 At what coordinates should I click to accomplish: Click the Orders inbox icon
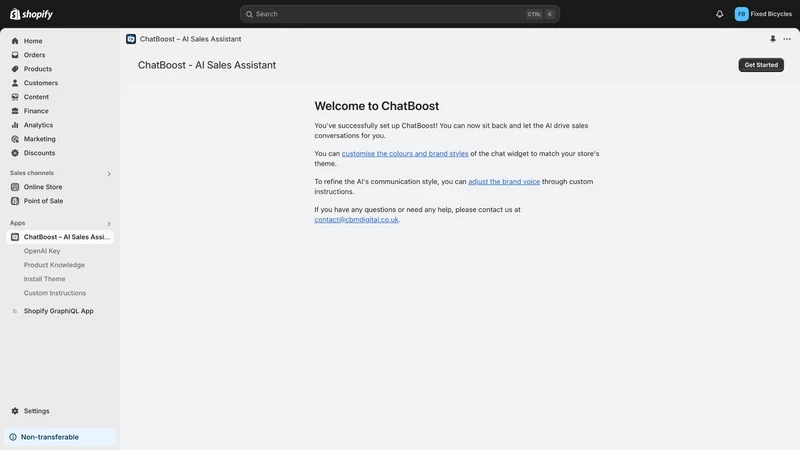pos(15,55)
